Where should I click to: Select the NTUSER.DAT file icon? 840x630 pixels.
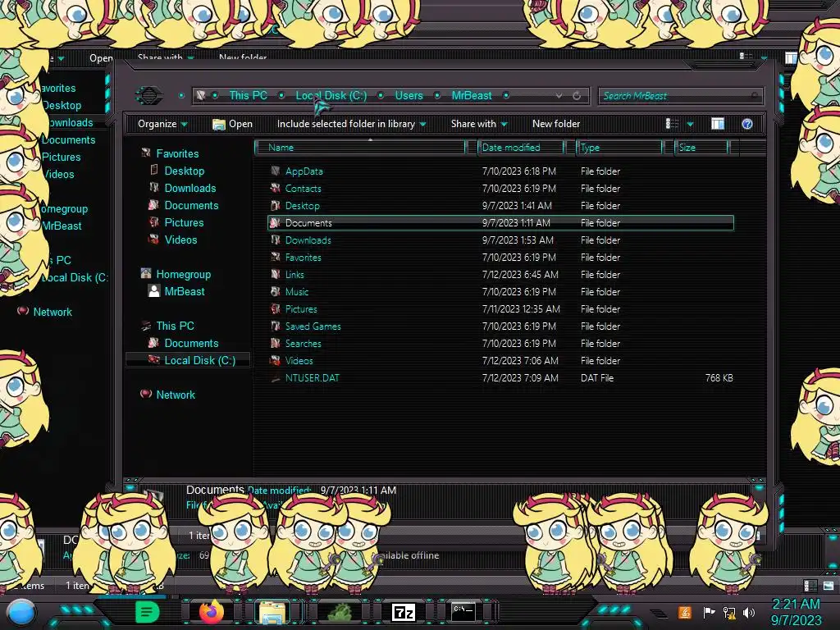pyautogui.click(x=276, y=378)
